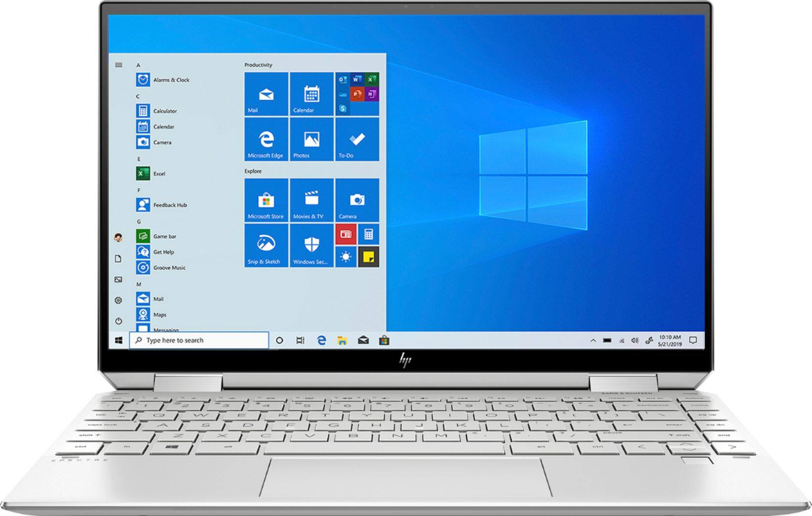
Task: Click the 'Type here to search' box
Action: [199, 340]
